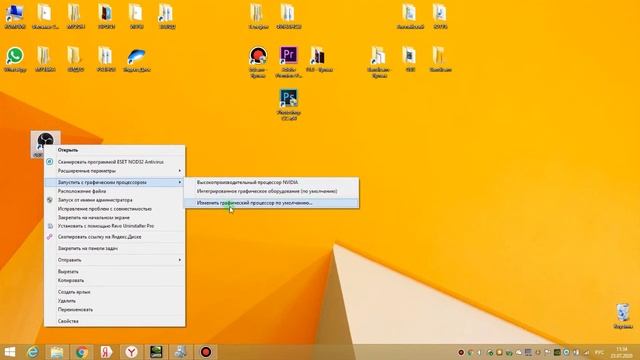Open the taskbar clock and date
This screenshot has width=640, height=360.
click(622, 352)
